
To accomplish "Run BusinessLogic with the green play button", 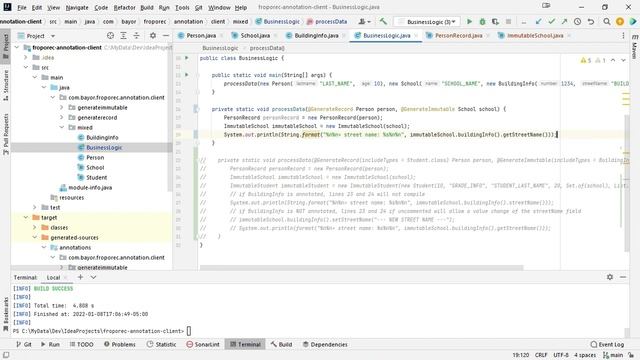I will point(469,22).
